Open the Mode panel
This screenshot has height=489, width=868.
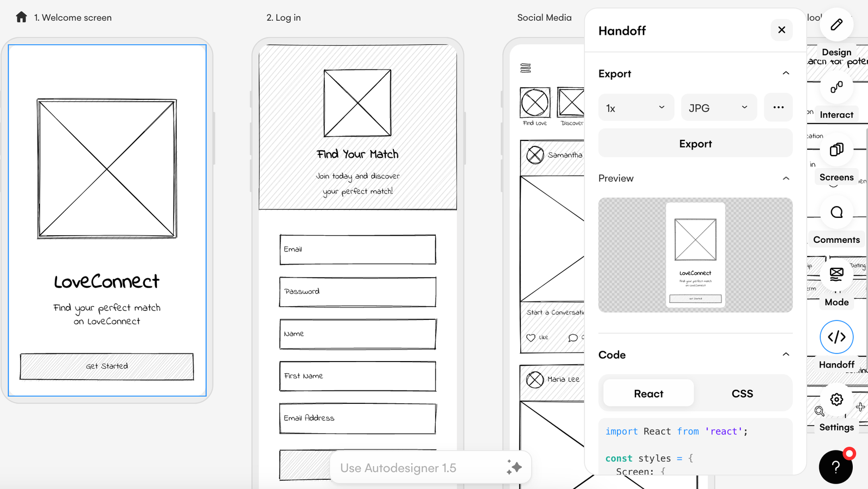pos(836,275)
